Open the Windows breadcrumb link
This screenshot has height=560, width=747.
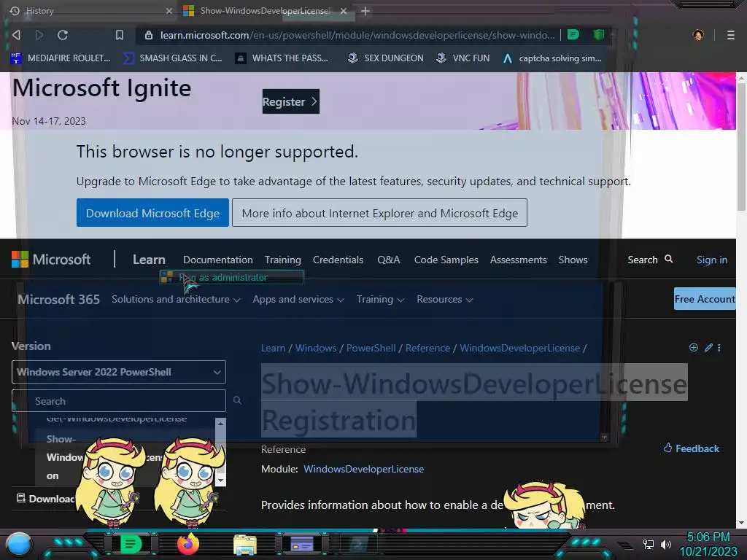(x=316, y=348)
